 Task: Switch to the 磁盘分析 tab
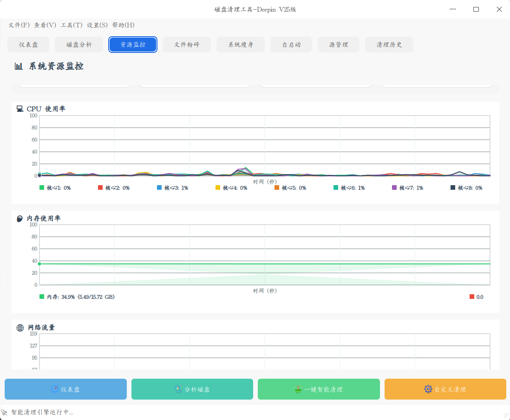click(79, 45)
